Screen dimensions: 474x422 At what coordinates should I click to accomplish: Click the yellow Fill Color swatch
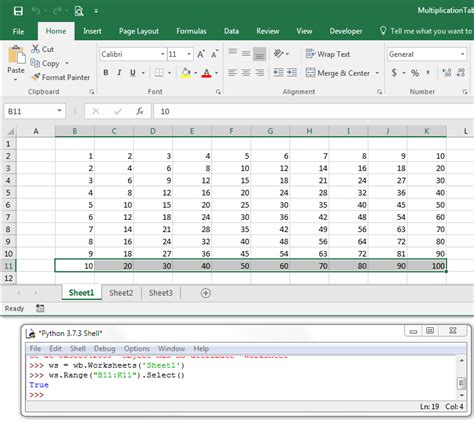(x=186, y=73)
